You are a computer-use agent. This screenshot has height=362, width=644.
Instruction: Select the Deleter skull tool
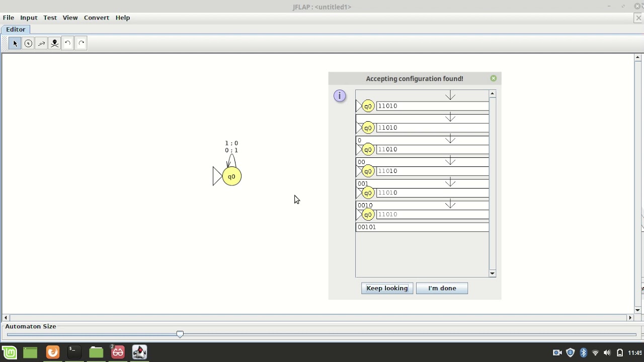coord(54,43)
